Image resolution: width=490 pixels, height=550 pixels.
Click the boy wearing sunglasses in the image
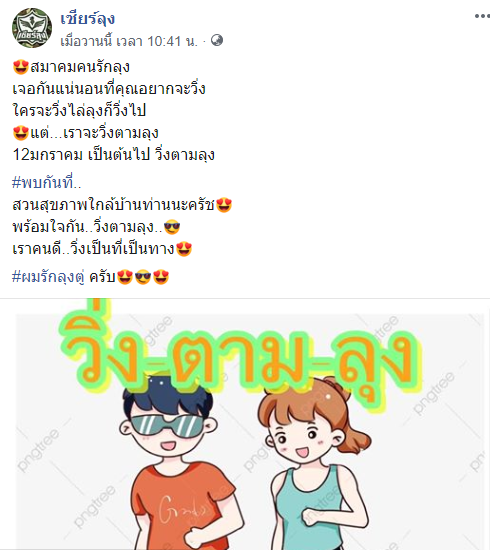(x=175, y=463)
